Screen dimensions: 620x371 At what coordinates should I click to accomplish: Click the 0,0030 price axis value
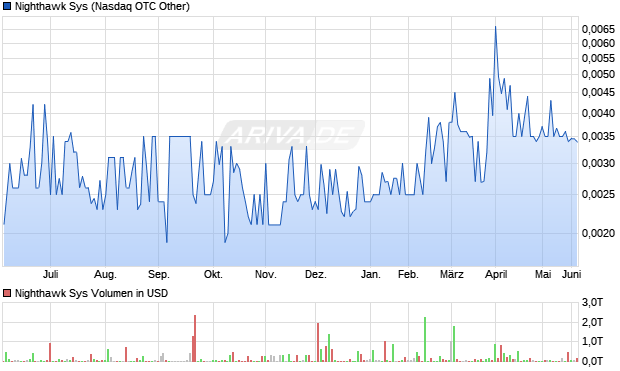(598, 163)
